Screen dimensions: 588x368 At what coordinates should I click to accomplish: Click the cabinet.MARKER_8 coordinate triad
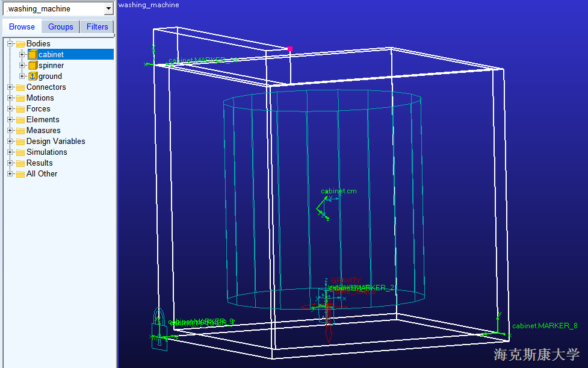(x=498, y=329)
